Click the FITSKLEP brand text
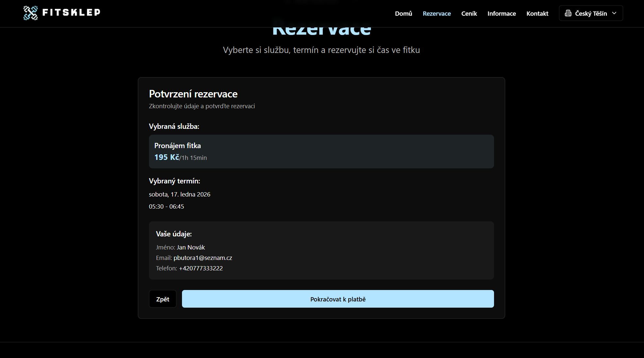The width and height of the screenshot is (644, 358). point(71,12)
